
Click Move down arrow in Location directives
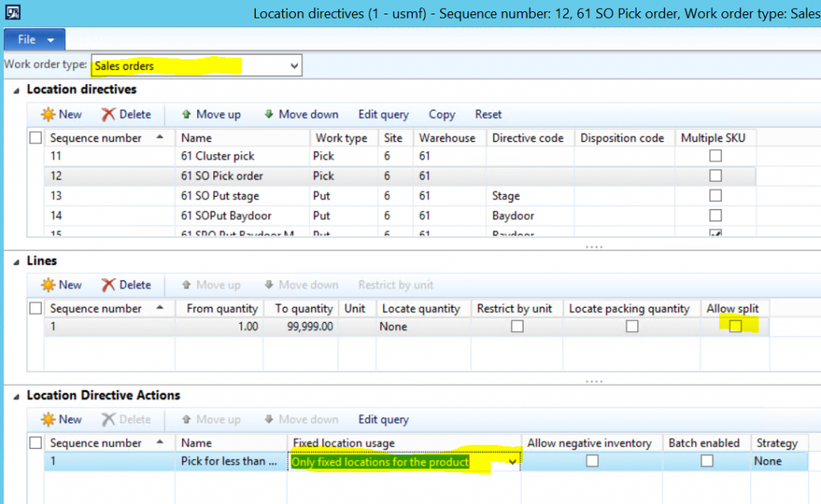click(x=268, y=115)
